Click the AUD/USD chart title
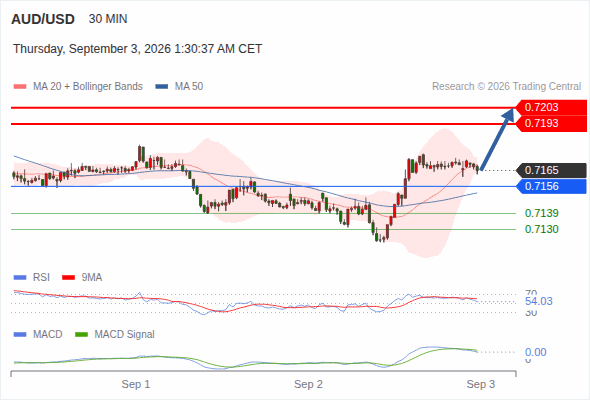This screenshot has width=590, height=400. (43, 19)
